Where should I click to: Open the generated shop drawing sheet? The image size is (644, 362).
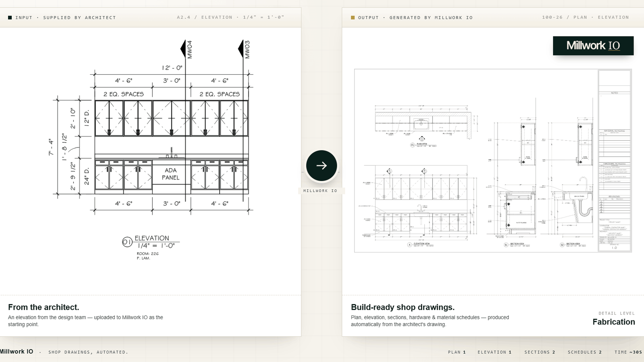point(493,161)
